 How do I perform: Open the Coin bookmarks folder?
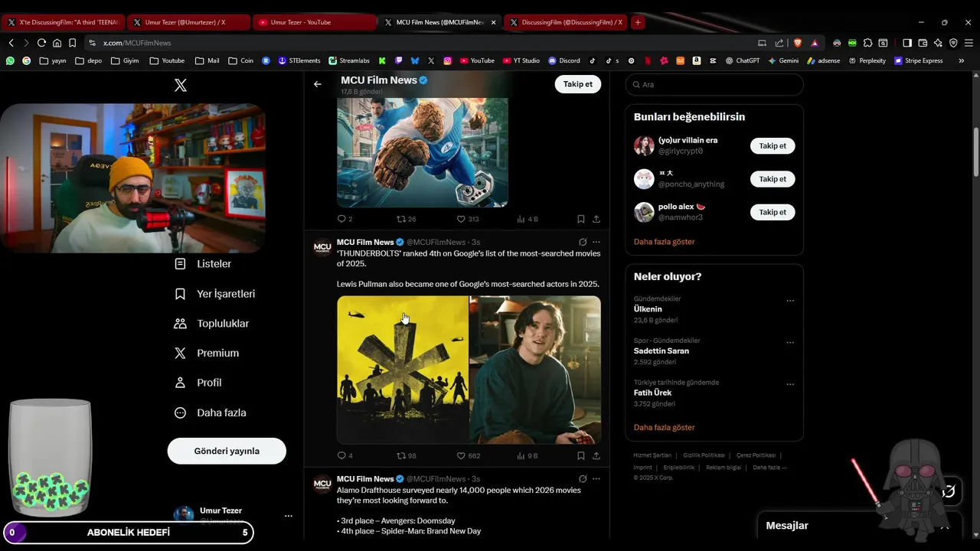(240, 60)
